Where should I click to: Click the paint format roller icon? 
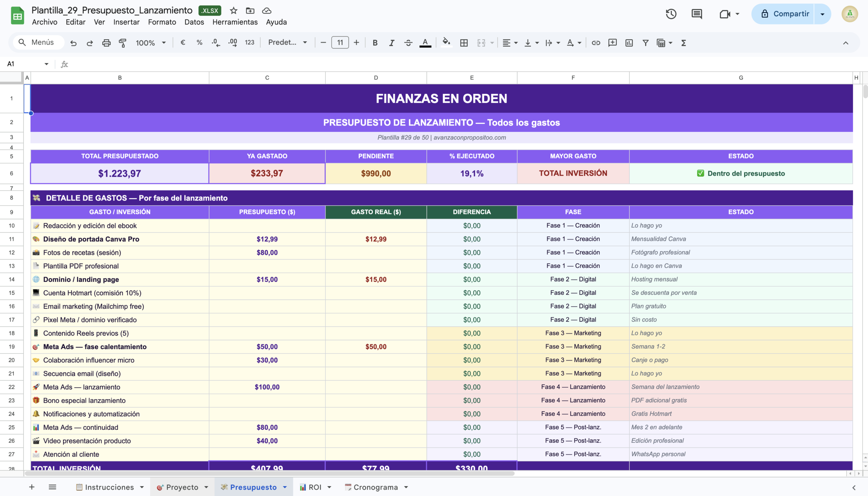tap(122, 43)
